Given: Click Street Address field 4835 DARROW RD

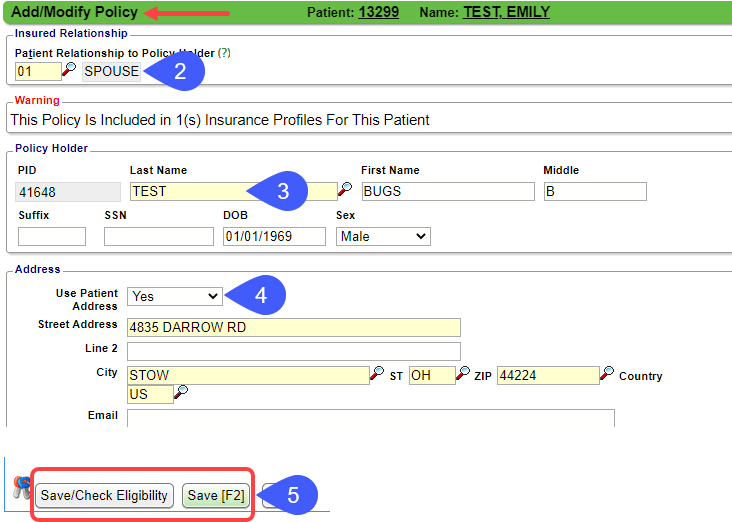Looking at the screenshot, I should (294, 327).
